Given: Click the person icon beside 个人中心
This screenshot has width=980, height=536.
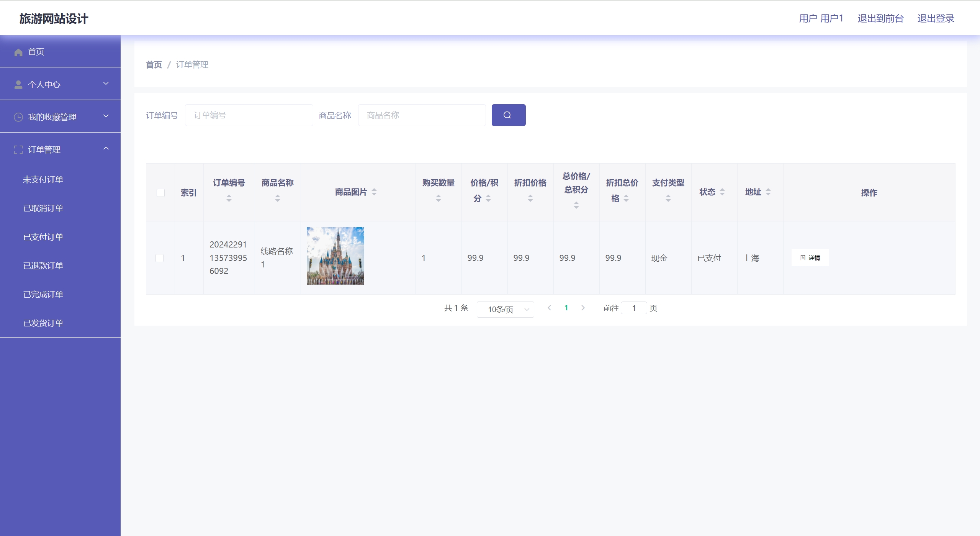Looking at the screenshot, I should 18,85.
